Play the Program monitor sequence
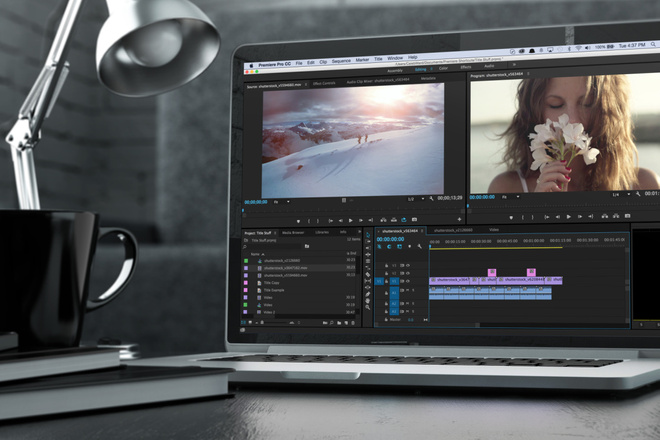This screenshot has height=440, width=660. (569, 217)
